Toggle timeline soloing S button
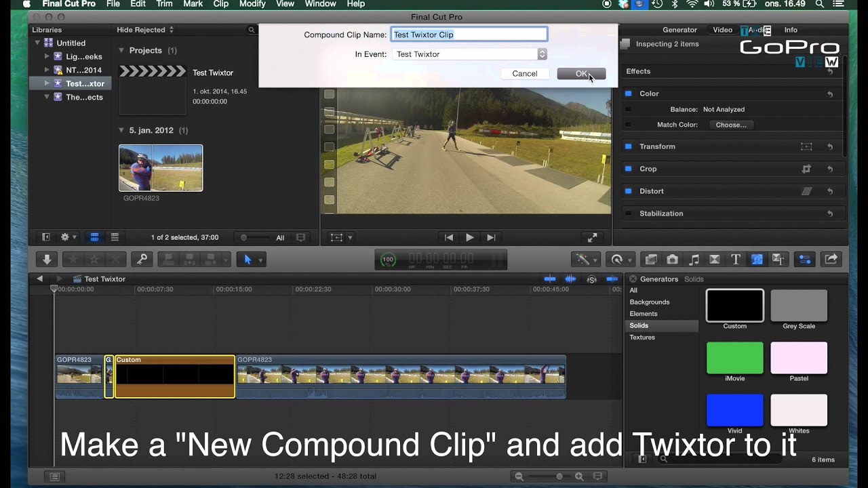Image resolution: width=868 pixels, height=488 pixels. tap(592, 279)
